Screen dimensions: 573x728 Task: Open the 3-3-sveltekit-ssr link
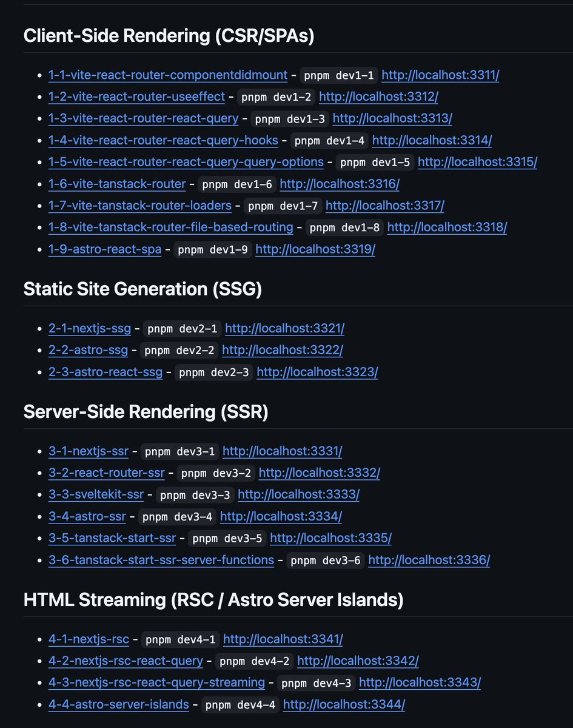click(x=96, y=495)
